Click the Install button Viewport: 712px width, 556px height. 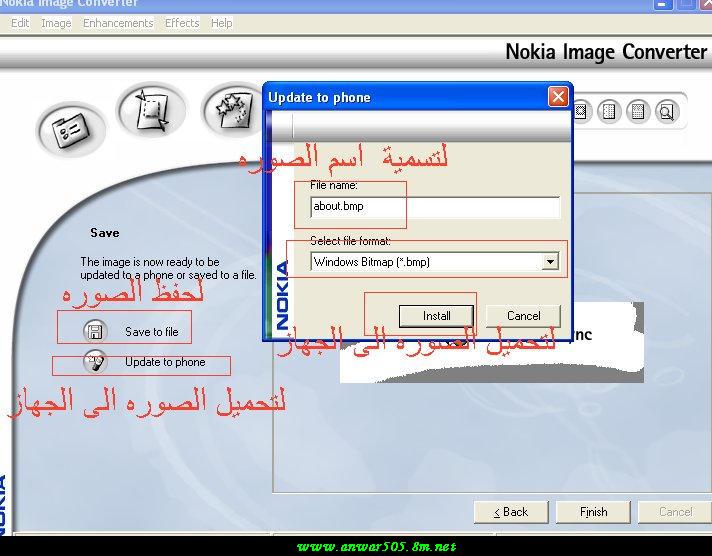[x=436, y=316]
